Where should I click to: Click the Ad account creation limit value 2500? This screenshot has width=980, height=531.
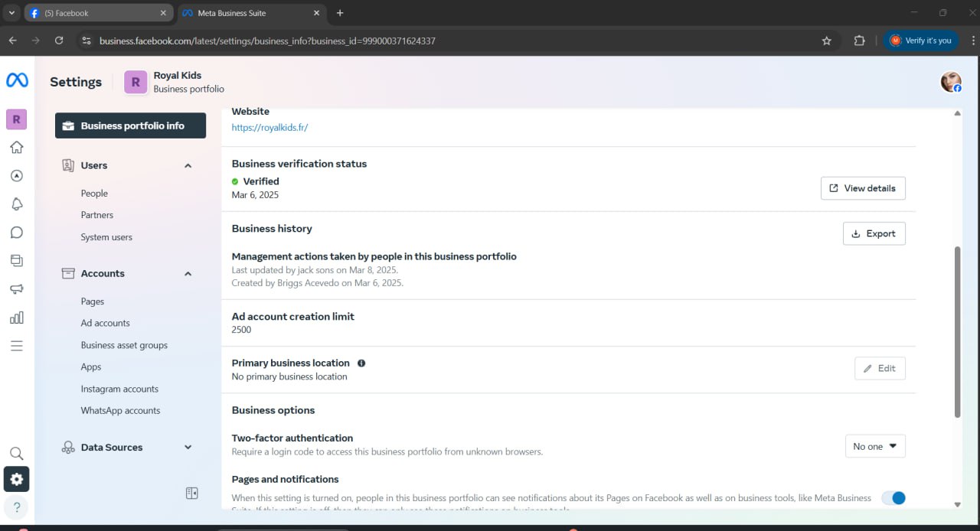tap(241, 330)
